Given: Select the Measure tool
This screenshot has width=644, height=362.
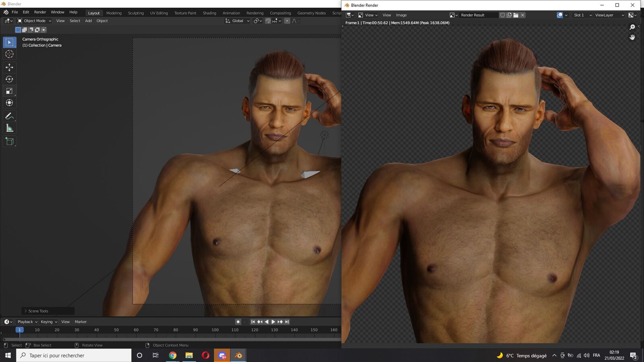Looking at the screenshot, I should click(9, 128).
